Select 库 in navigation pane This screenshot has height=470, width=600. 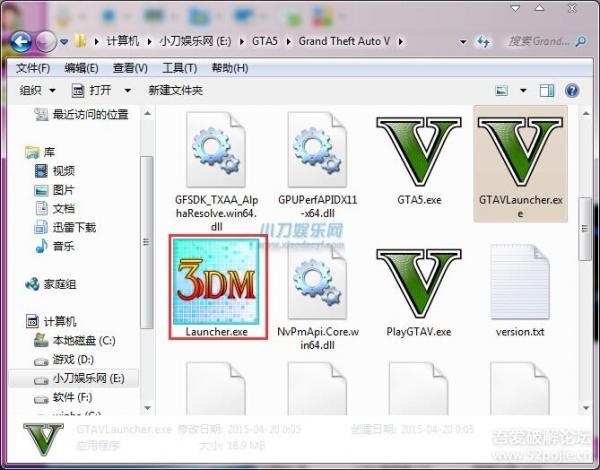[40, 152]
